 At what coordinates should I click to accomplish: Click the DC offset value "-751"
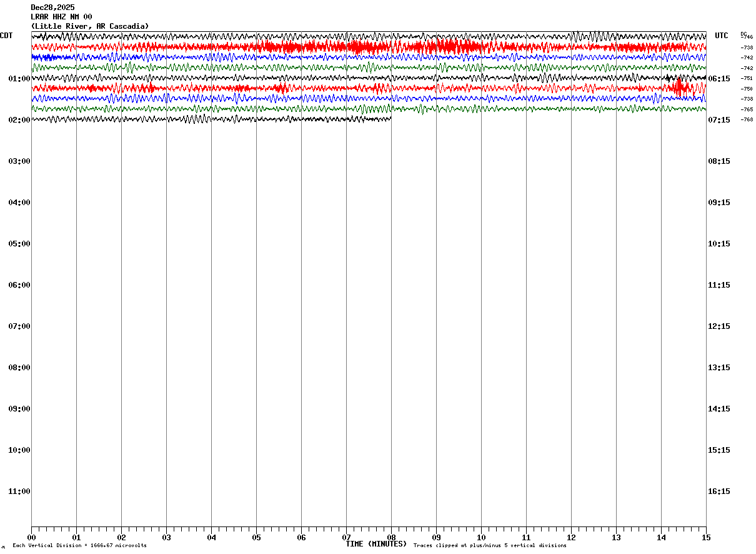(747, 78)
